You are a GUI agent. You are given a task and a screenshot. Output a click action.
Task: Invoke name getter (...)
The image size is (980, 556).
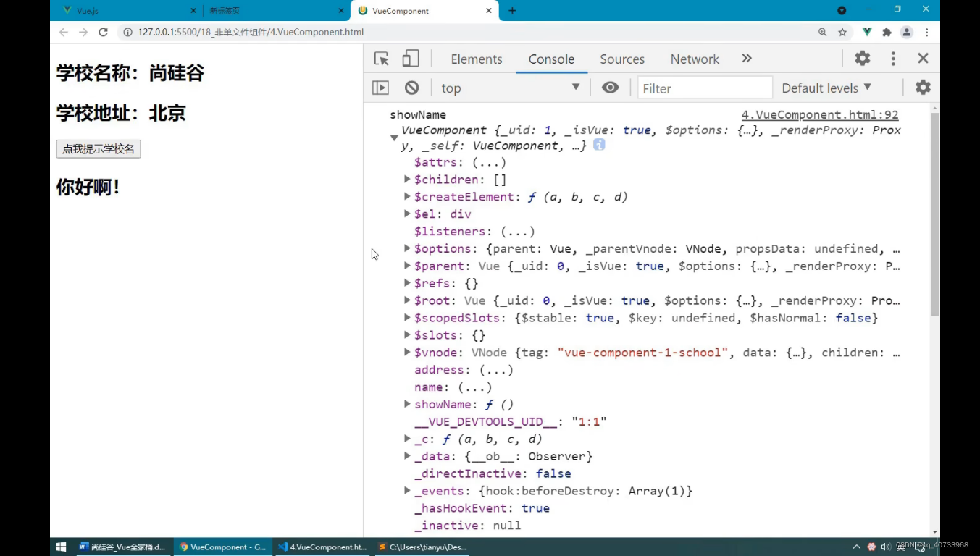coord(475,387)
